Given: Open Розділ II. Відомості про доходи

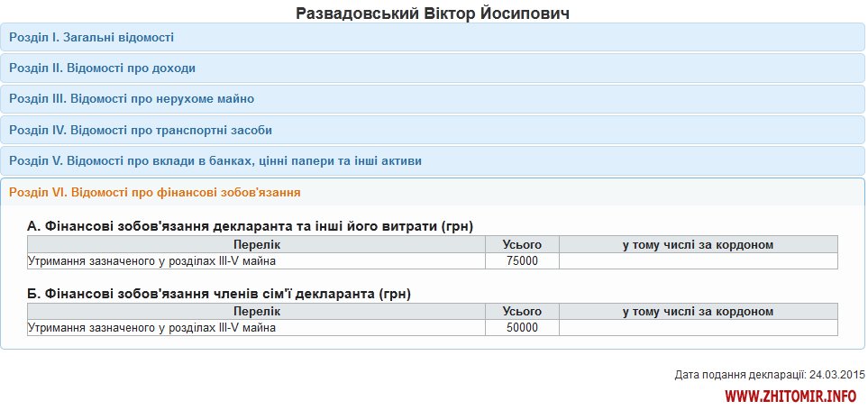Looking at the screenshot, I should click(x=103, y=68).
